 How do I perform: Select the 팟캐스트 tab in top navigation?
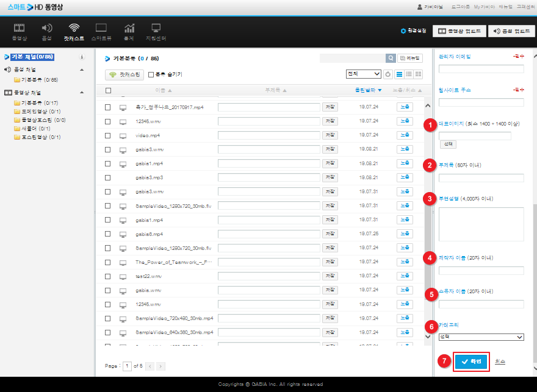click(x=74, y=31)
